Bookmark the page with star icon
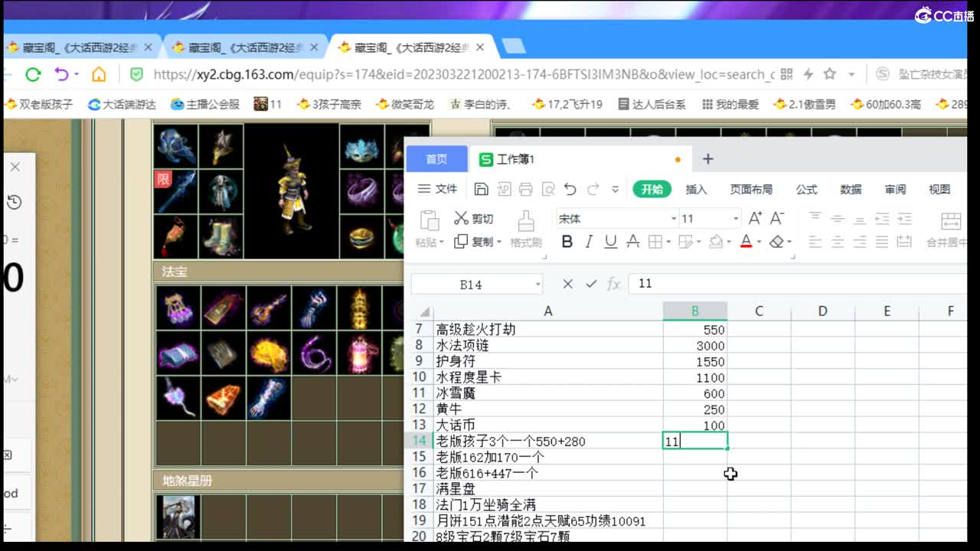 pos(829,74)
